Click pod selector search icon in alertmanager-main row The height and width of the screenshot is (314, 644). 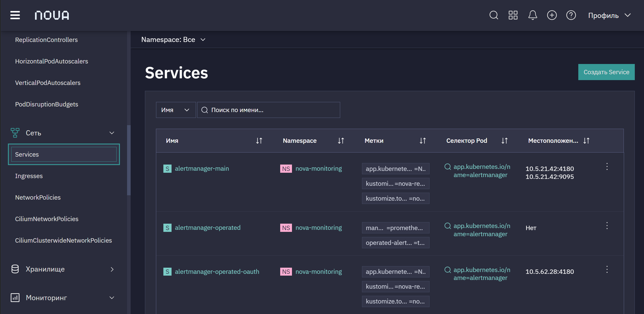[448, 167]
